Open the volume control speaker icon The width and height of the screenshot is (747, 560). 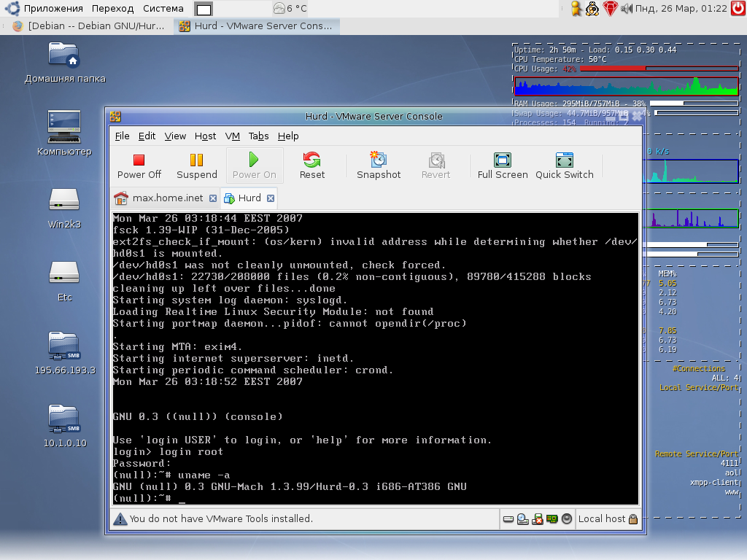pos(627,9)
